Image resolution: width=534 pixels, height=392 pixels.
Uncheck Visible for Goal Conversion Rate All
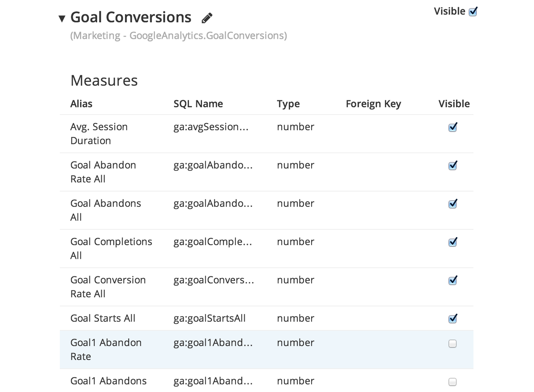tap(452, 280)
